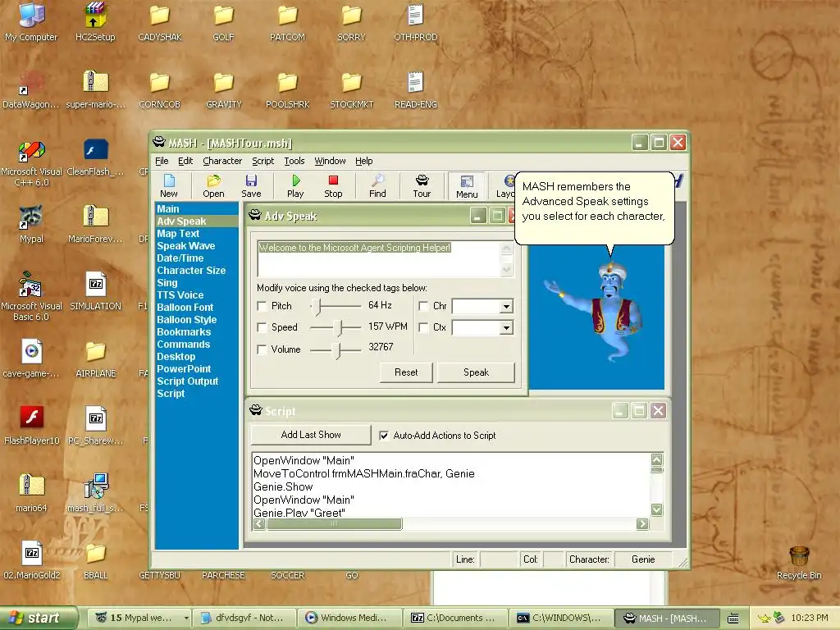Open the File menu
The width and height of the screenshot is (840, 630).
coord(162,161)
